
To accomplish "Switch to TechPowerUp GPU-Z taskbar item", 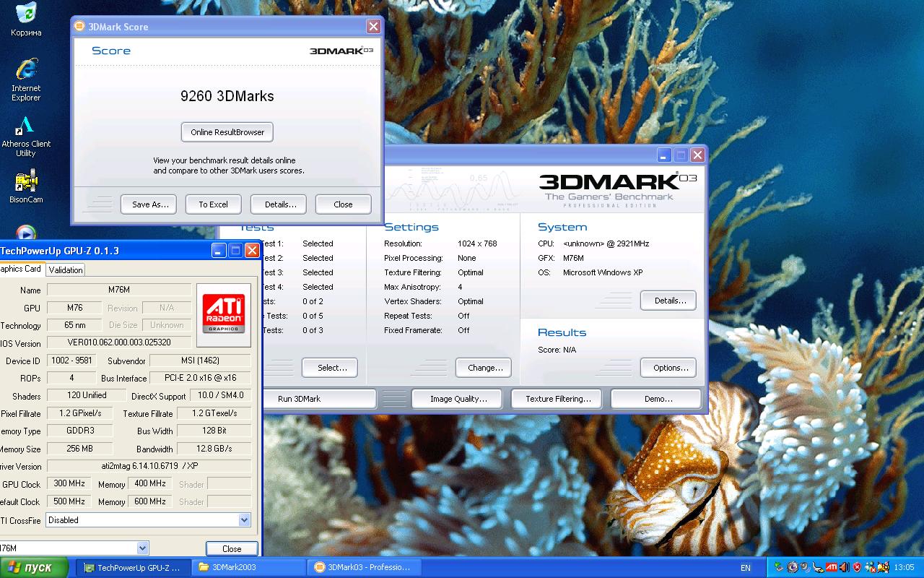I will click(134, 567).
